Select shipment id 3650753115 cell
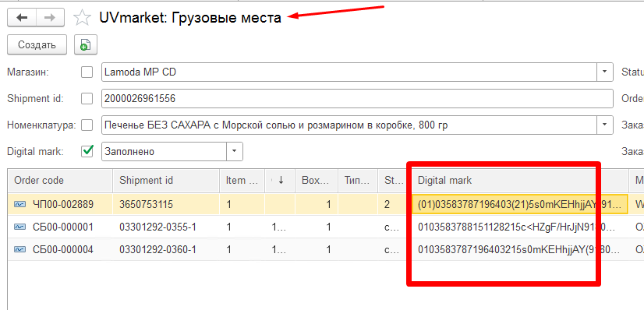The image size is (644, 310). tap(166, 204)
